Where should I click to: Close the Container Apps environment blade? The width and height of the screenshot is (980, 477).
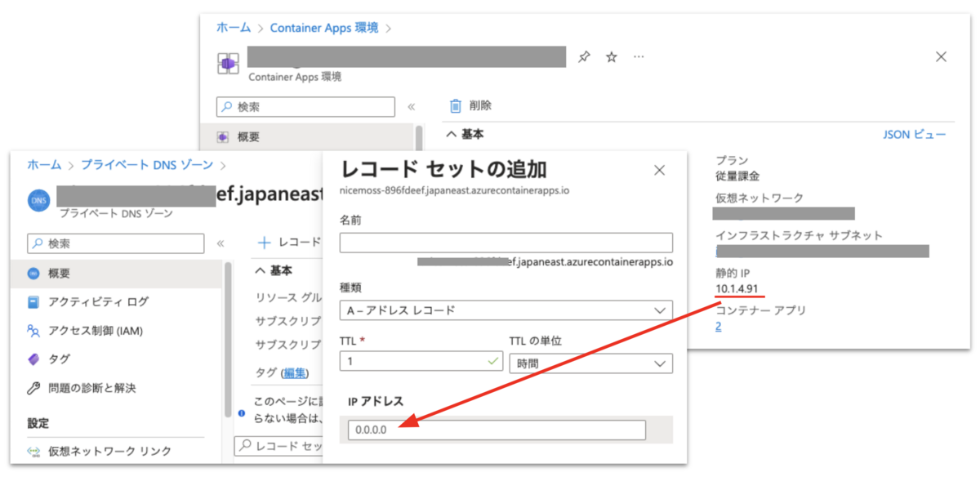(x=941, y=56)
